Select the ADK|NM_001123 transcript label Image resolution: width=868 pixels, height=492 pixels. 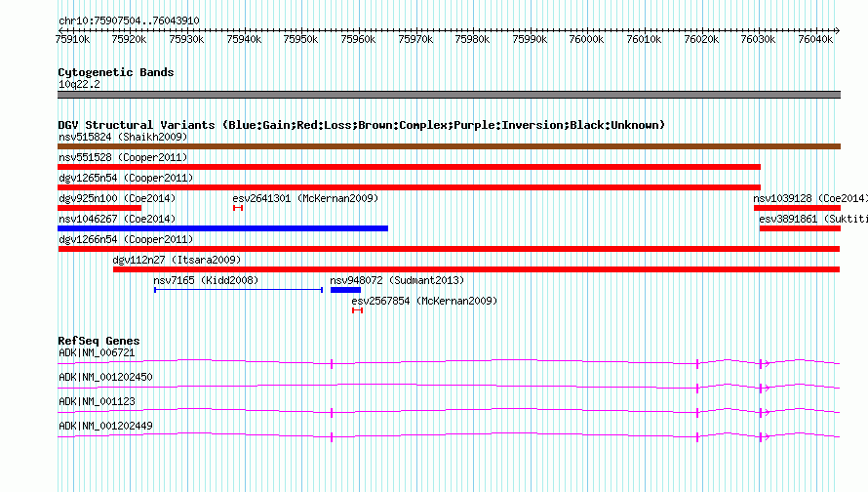pos(97,401)
